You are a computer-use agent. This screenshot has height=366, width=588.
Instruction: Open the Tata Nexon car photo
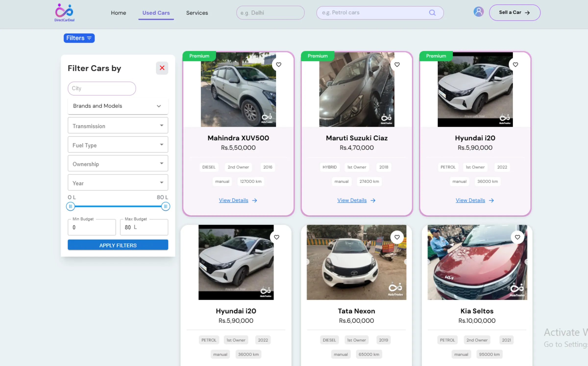[x=356, y=262]
